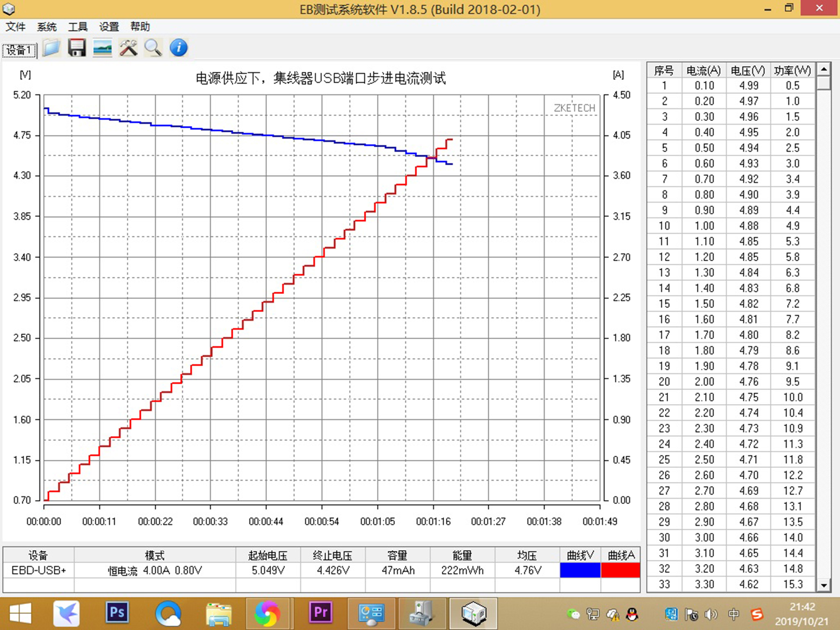840x630 pixels.
Task: Click the data table scroll up arrow
Action: pyautogui.click(x=824, y=69)
